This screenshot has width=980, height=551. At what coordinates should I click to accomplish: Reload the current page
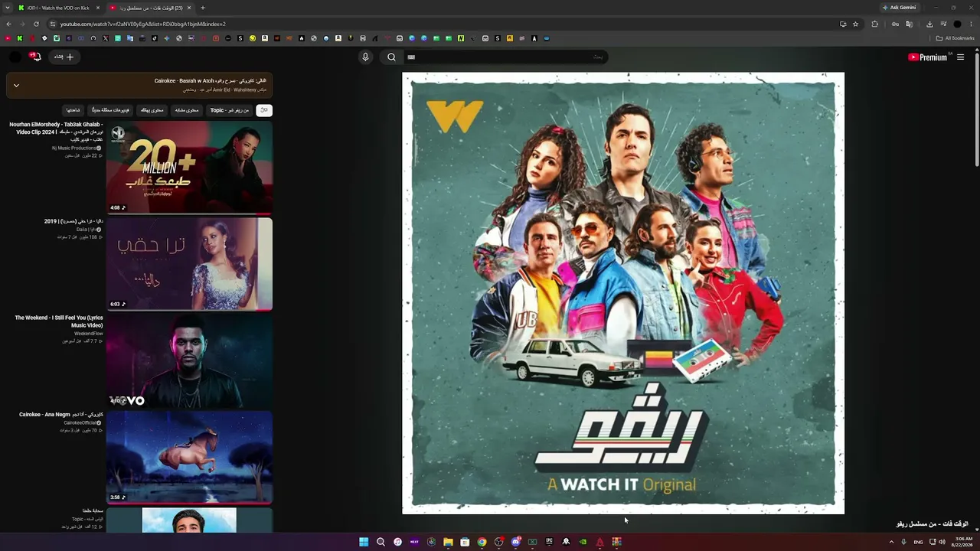36,24
